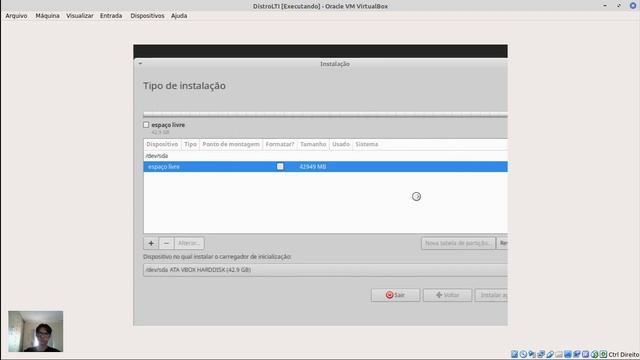The height and width of the screenshot is (360, 640).
Task: Click the Usado column header
Action: (x=341, y=144)
